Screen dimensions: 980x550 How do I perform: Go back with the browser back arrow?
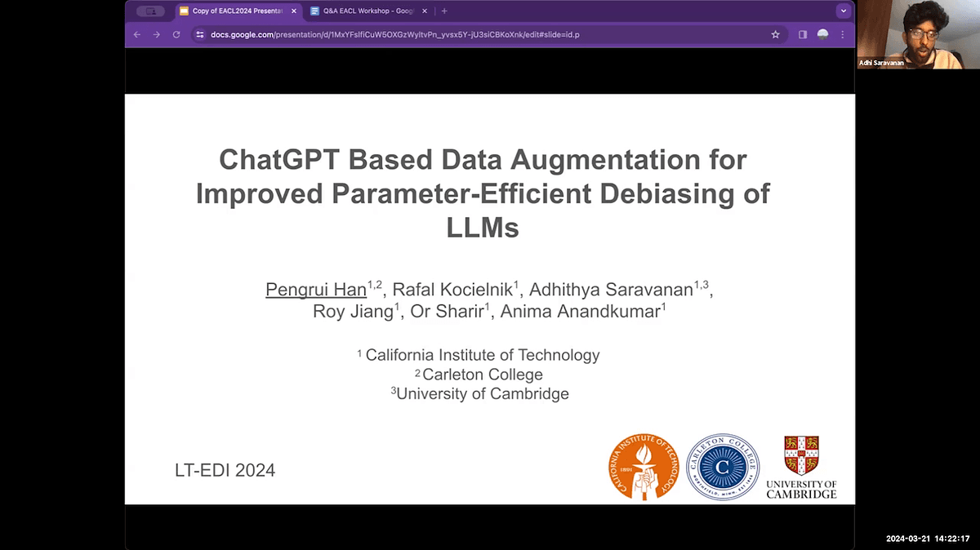[136, 35]
